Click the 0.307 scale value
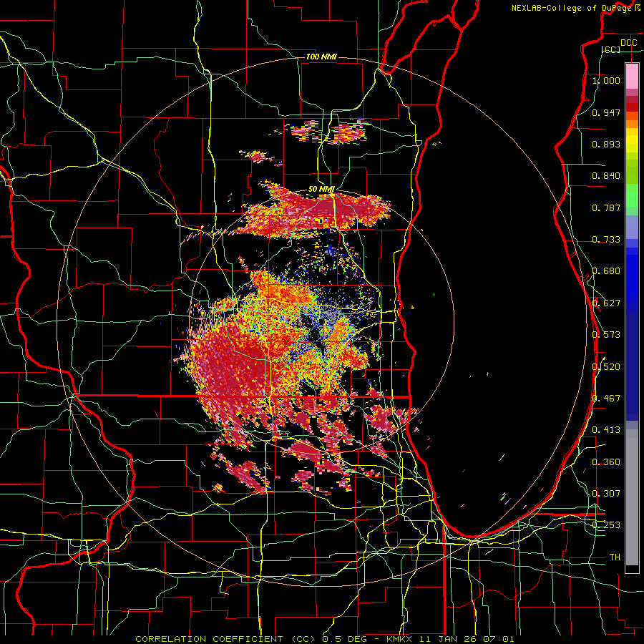This screenshot has height=644, width=644. point(606,493)
